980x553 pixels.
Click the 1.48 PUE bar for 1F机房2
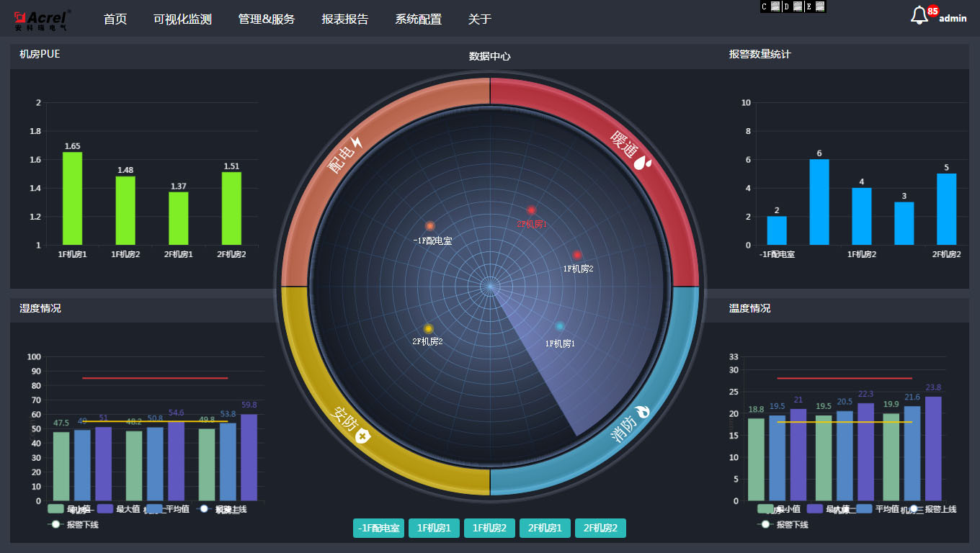pyautogui.click(x=125, y=210)
